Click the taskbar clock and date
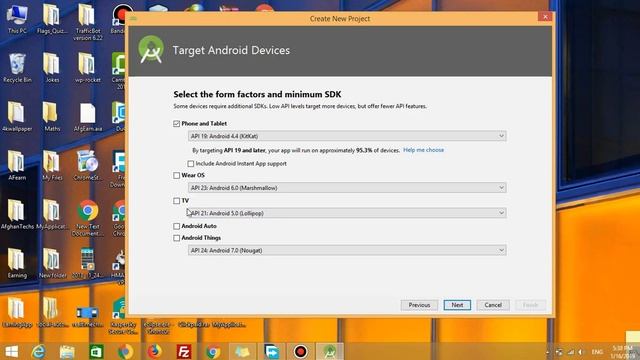Screen dimensions: 640x360 (622, 352)
